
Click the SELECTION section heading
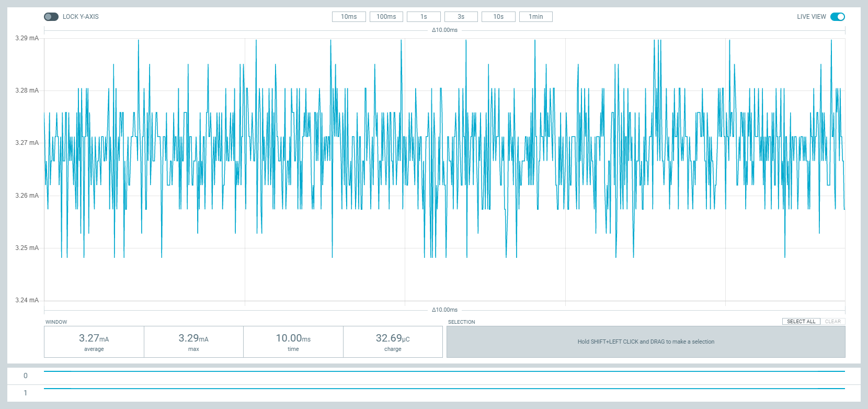tap(462, 322)
